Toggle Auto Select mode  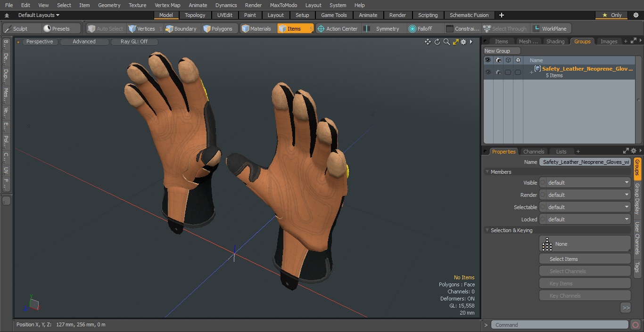pyautogui.click(x=105, y=29)
